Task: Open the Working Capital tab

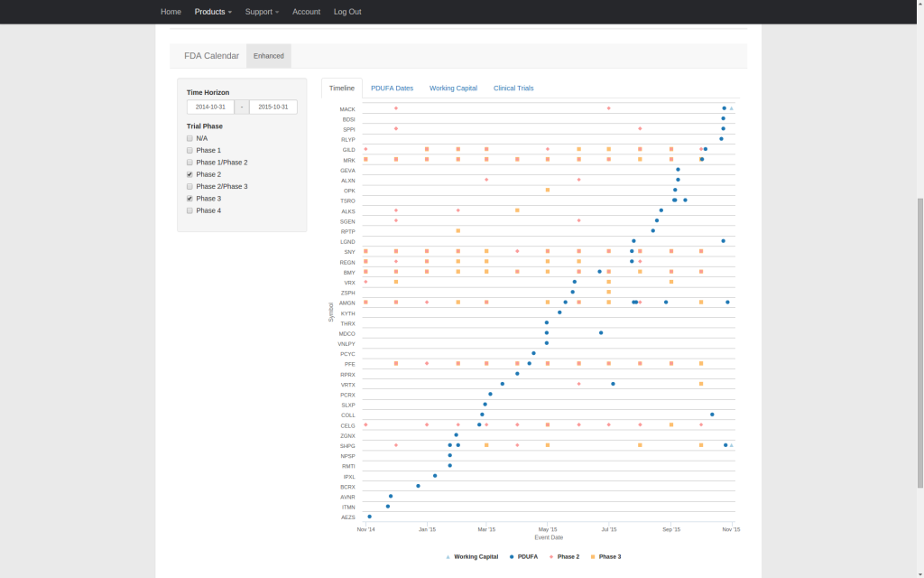Action: (453, 88)
